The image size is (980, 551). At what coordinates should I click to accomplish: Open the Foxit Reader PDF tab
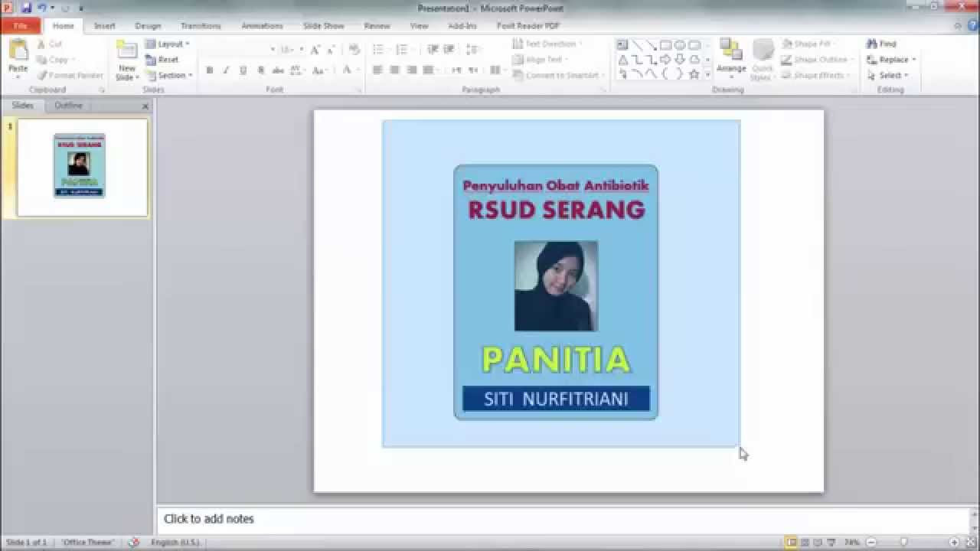click(x=528, y=26)
